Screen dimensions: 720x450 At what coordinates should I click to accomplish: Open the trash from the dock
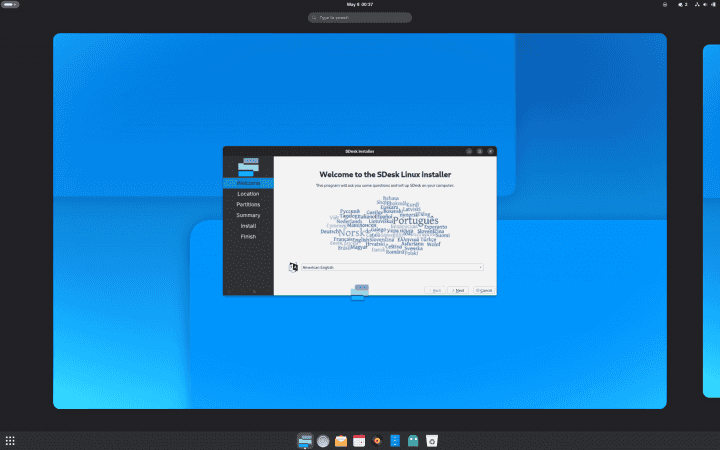[432, 441]
